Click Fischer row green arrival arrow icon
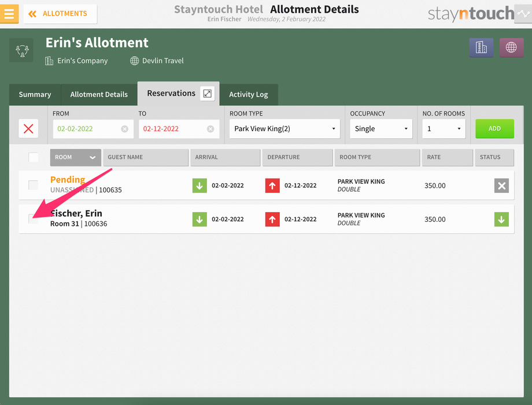The image size is (532, 405). [199, 220]
